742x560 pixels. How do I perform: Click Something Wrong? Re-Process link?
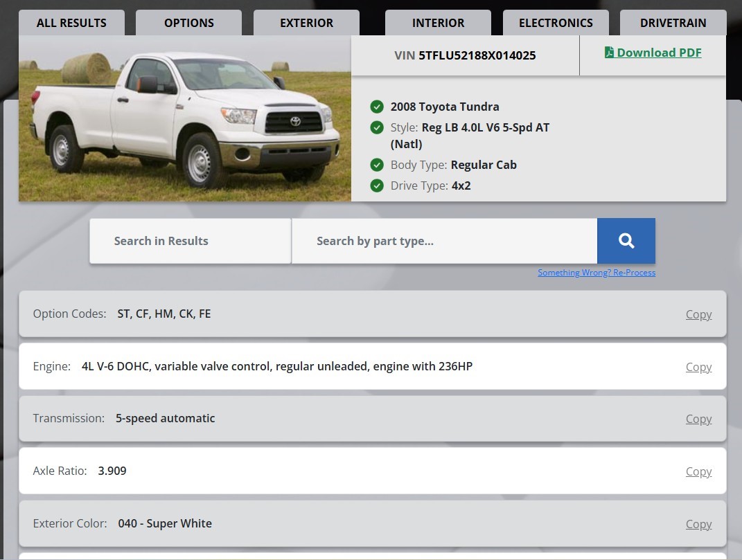[x=597, y=273]
